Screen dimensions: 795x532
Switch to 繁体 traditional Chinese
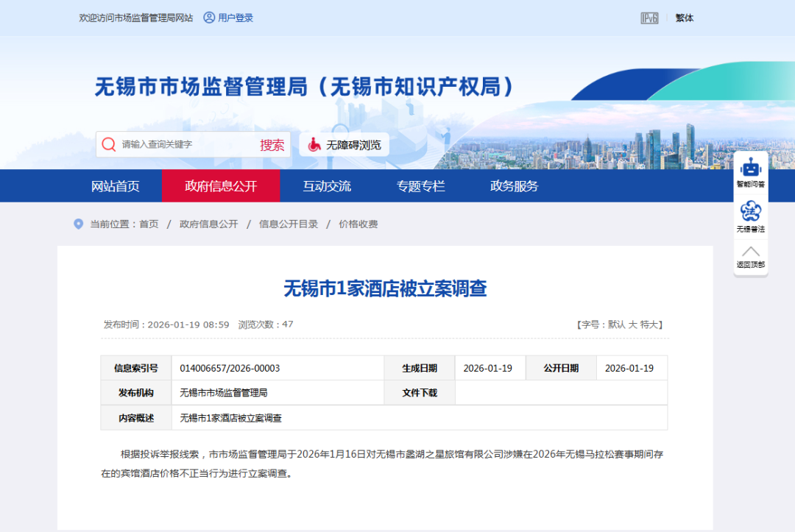pyautogui.click(x=685, y=18)
